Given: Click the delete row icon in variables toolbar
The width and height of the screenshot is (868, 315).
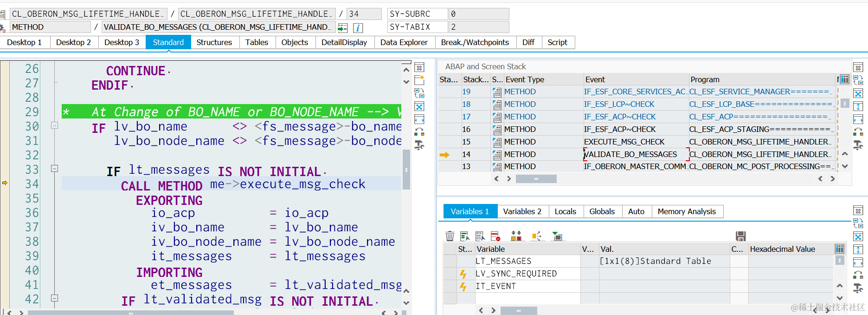Looking at the screenshot, I should (x=495, y=236).
